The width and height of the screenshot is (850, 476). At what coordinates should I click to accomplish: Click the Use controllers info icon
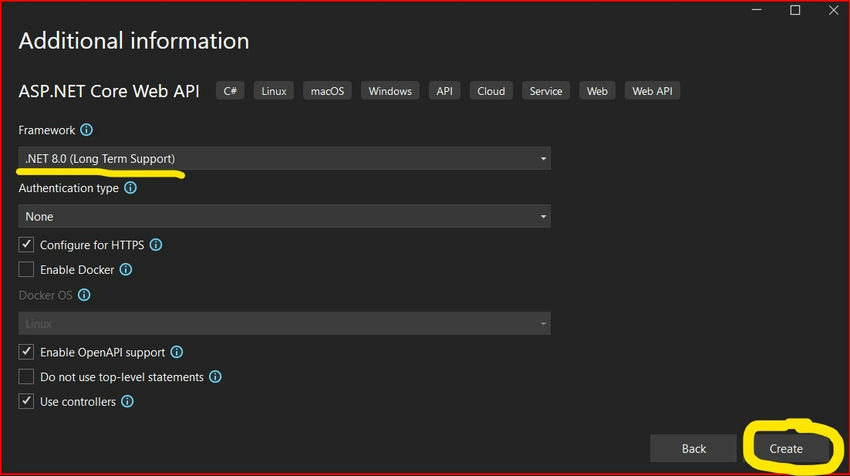point(127,402)
